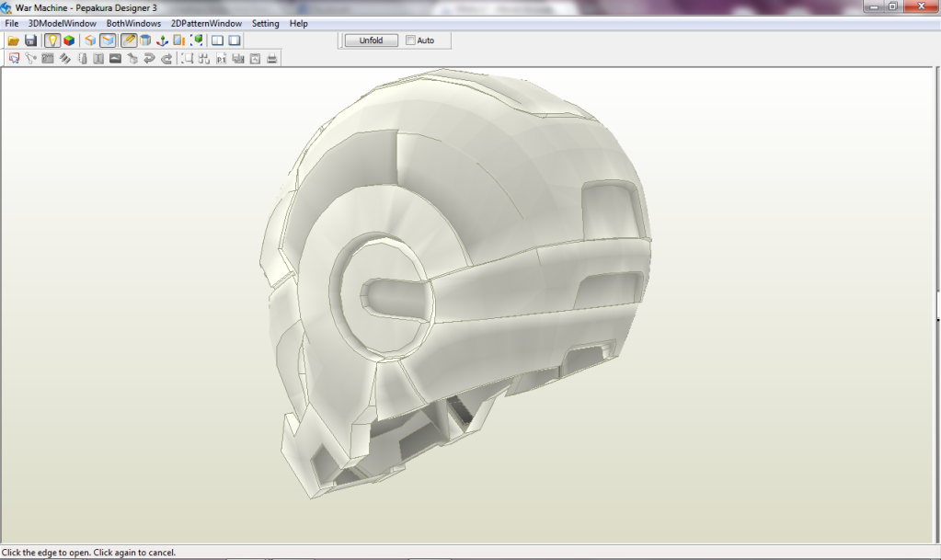This screenshot has height=560, width=941.
Task: Click the diagonal stripes edge tool icon
Action: pos(64,58)
